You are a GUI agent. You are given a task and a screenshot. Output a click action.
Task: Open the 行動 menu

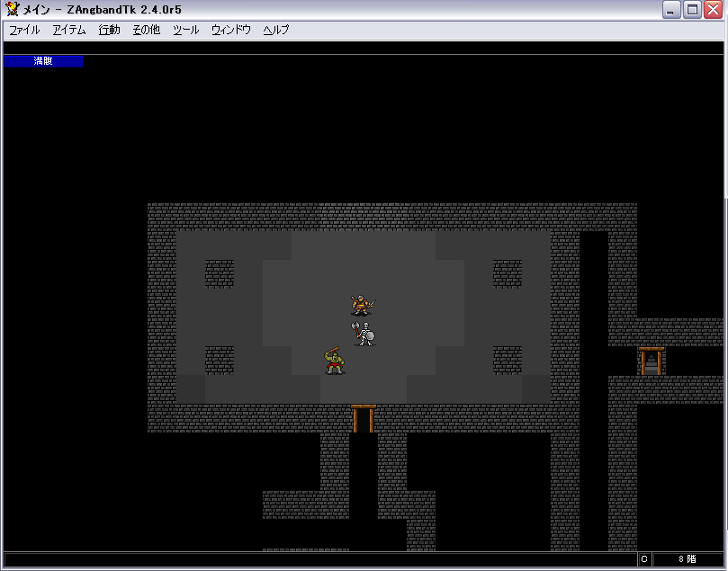pyautogui.click(x=109, y=31)
